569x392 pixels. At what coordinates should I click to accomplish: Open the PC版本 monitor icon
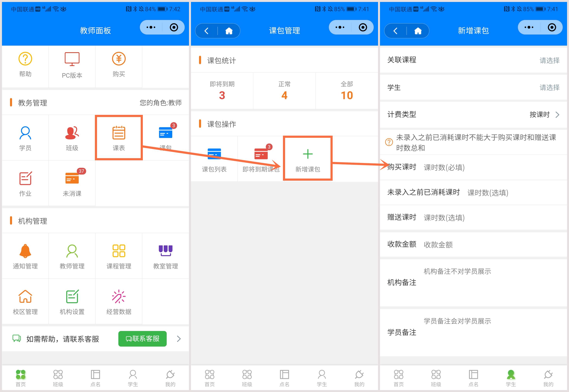[72, 59]
